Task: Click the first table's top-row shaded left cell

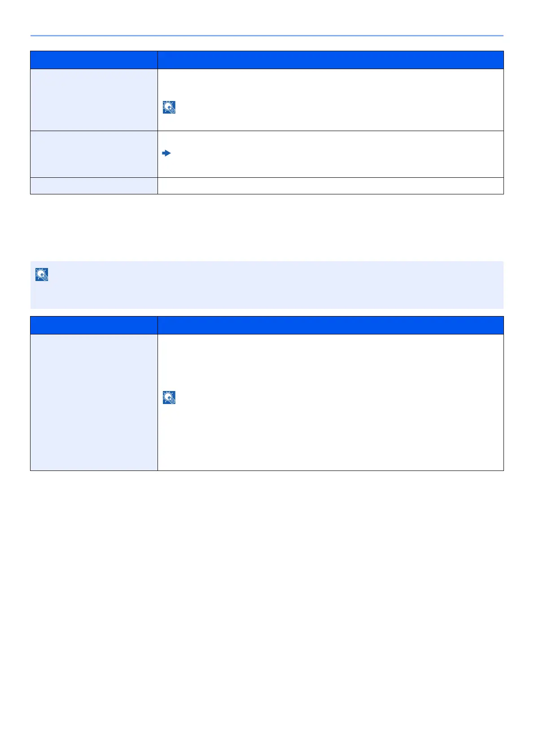Action: pyautogui.click(x=94, y=100)
